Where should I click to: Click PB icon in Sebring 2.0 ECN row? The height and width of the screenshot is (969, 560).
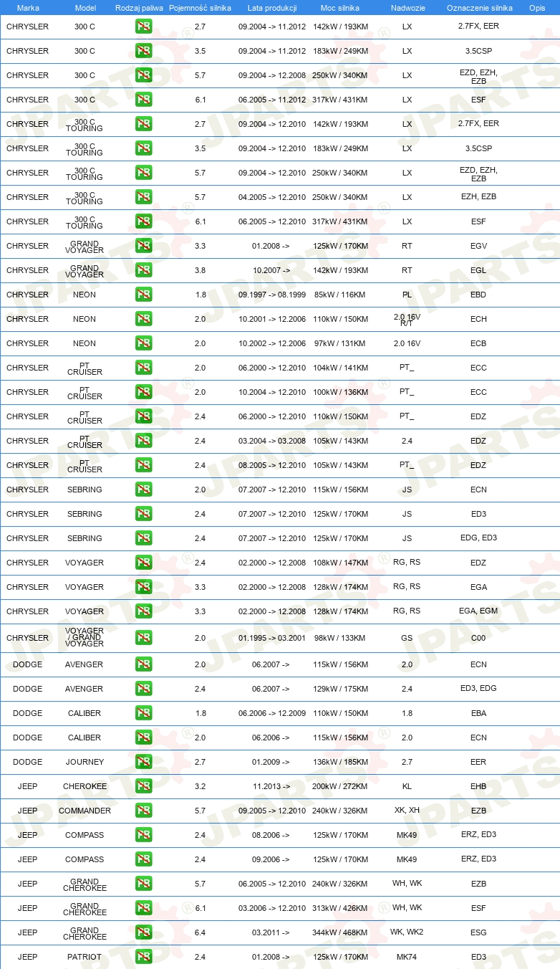[x=143, y=490]
